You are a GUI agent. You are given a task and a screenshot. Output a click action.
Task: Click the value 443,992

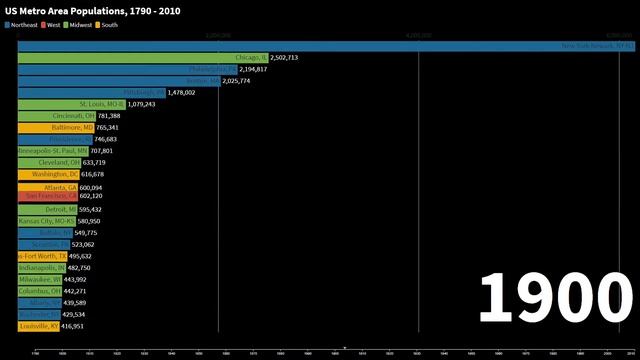tap(75, 280)
